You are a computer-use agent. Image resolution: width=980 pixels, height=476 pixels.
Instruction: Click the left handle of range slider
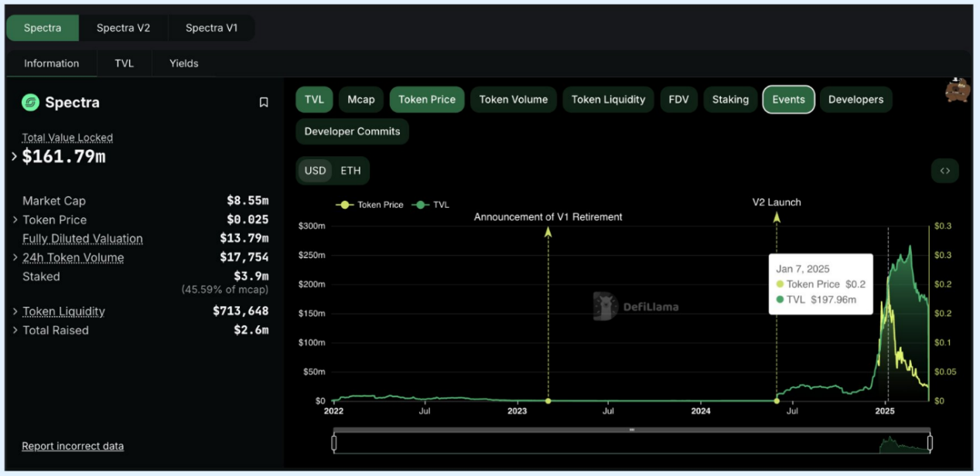click(334, 443)
